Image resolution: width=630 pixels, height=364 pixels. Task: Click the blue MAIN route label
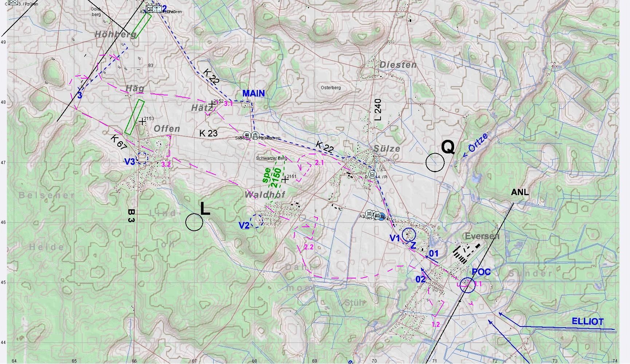click(x=253, y=94)
